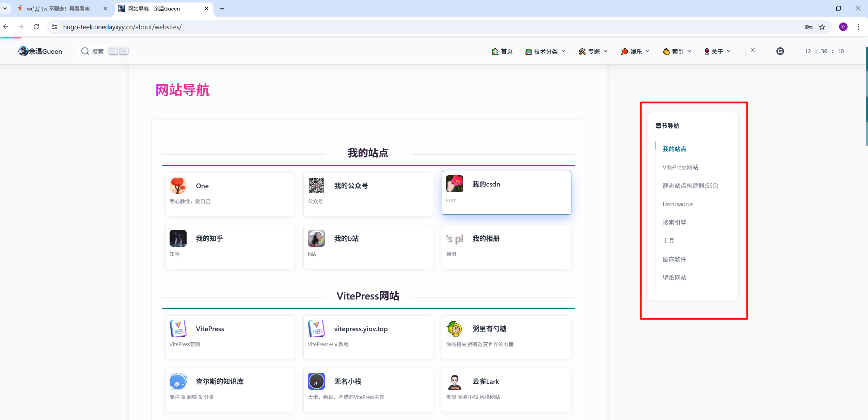Expand the 关于 dropdown menu
The image size is (868, 420).
(x=717, y=51)
